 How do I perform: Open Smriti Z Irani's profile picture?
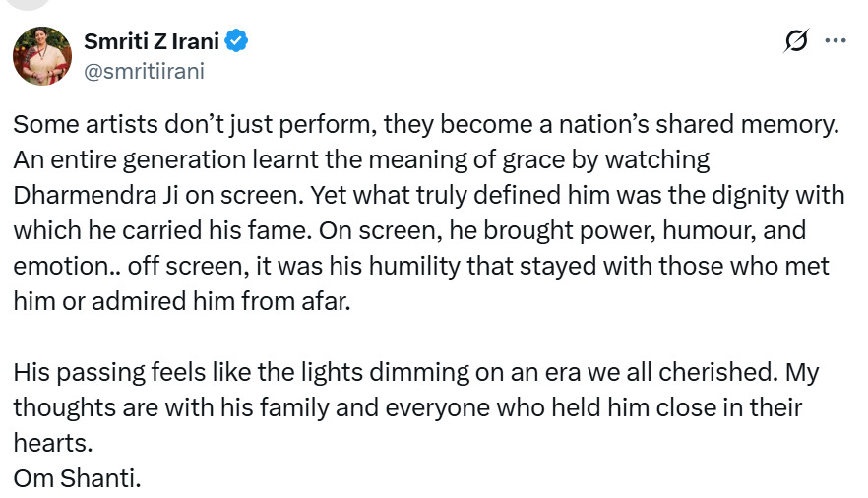click(x=41, y=56)
